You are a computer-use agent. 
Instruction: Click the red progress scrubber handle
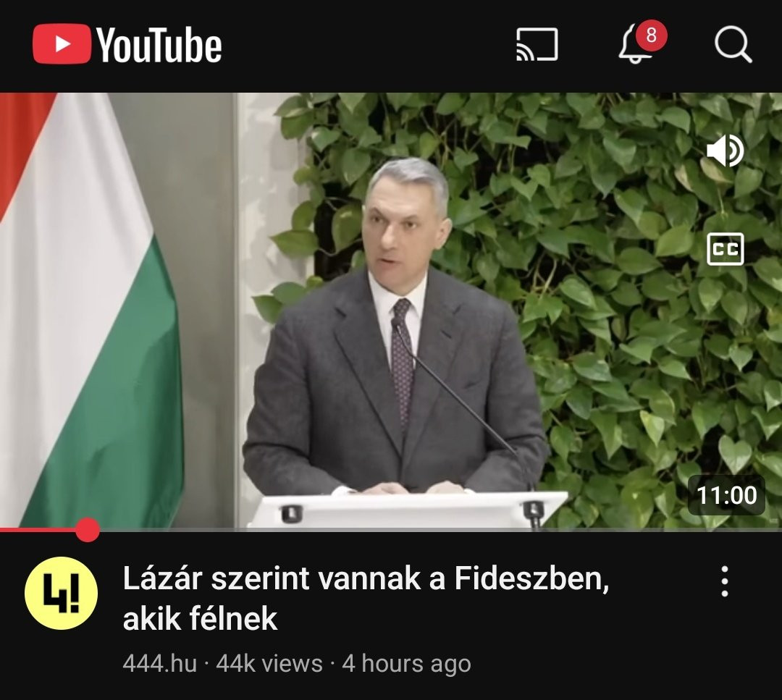88,529
